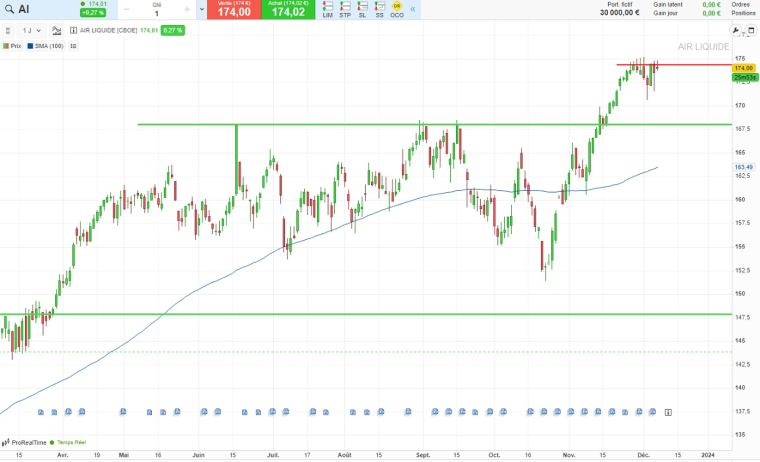Select the LIM limit order icon
The height and width of the screenshot is (462, 760).
coord(328,9)
